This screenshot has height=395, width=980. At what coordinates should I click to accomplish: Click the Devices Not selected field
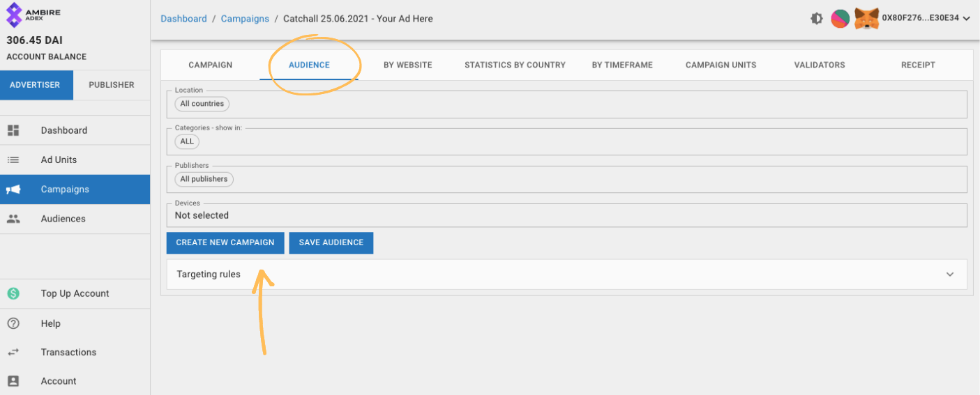(566, 215)
